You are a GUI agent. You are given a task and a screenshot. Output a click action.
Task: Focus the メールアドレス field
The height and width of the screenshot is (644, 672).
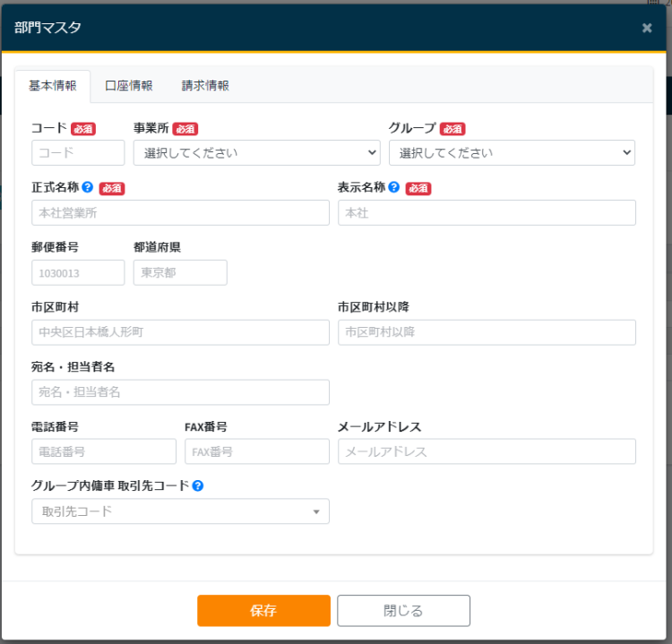click(487, 451)
